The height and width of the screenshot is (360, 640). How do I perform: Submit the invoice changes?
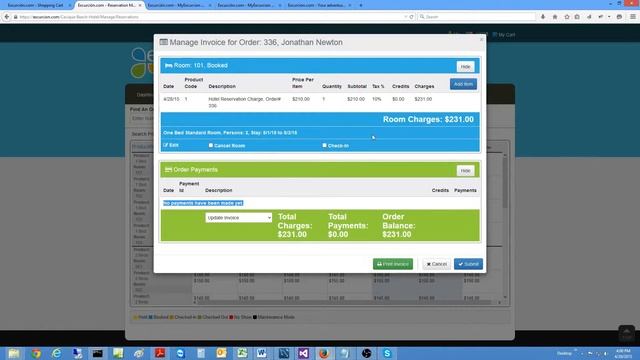point(468,264)
